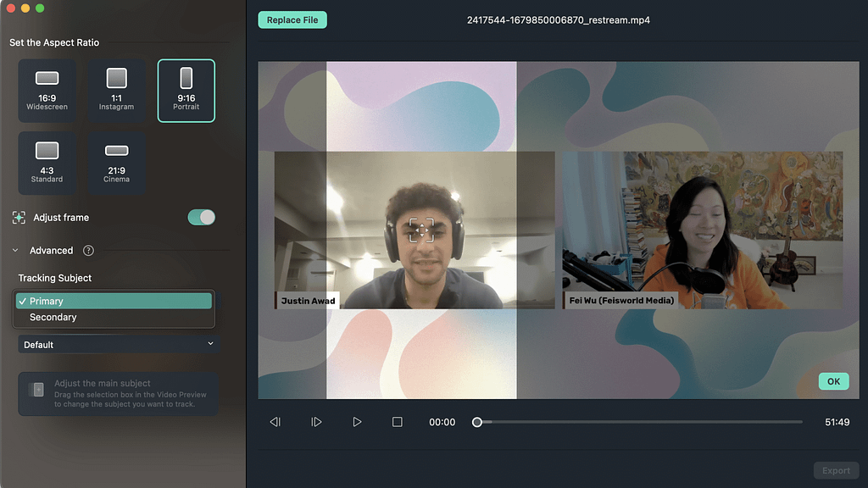Select the 16:9 Widescreen aspect ratio
Viewport: 868px width, 488px height.
tap(47, 91)
